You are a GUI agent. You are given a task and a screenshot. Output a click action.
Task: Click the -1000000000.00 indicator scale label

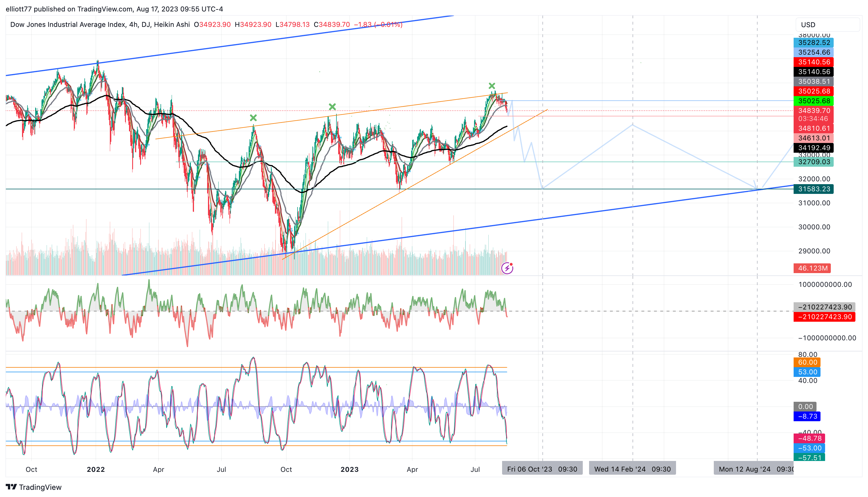[827, 338]
